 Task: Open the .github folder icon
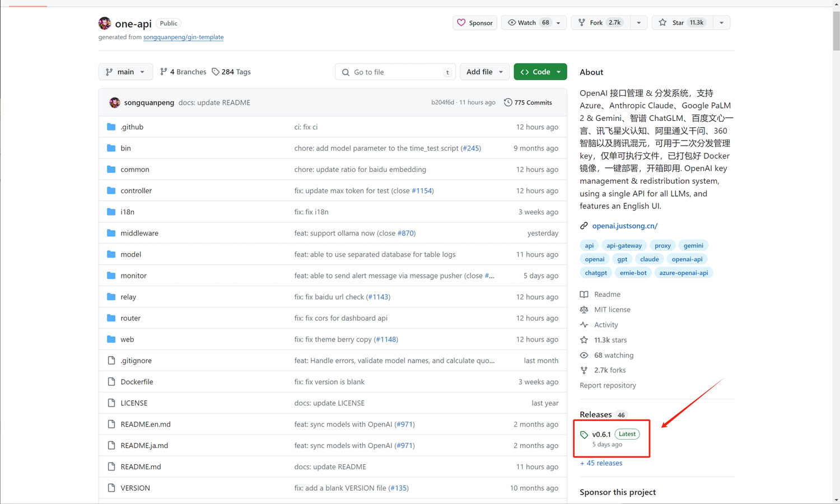(111, 127)
